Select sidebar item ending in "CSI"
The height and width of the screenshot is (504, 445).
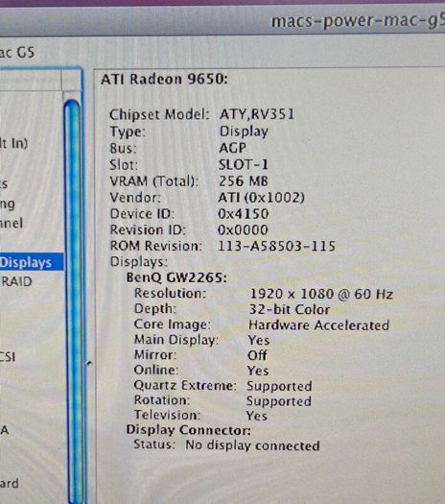click(8, 357)
